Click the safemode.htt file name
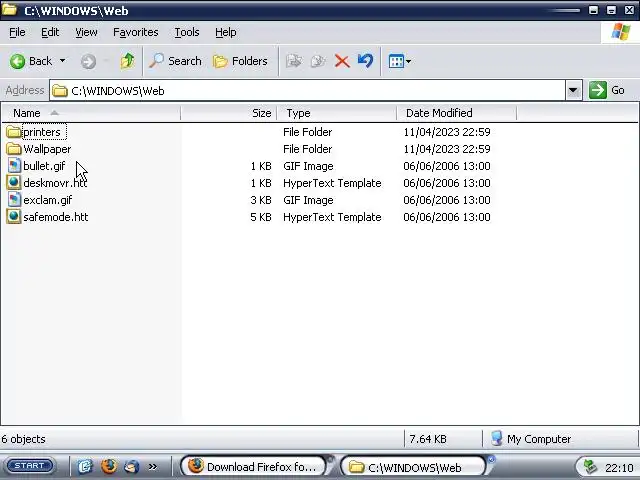The height and width of the screenshot is (480, 640). coord(56,217)
